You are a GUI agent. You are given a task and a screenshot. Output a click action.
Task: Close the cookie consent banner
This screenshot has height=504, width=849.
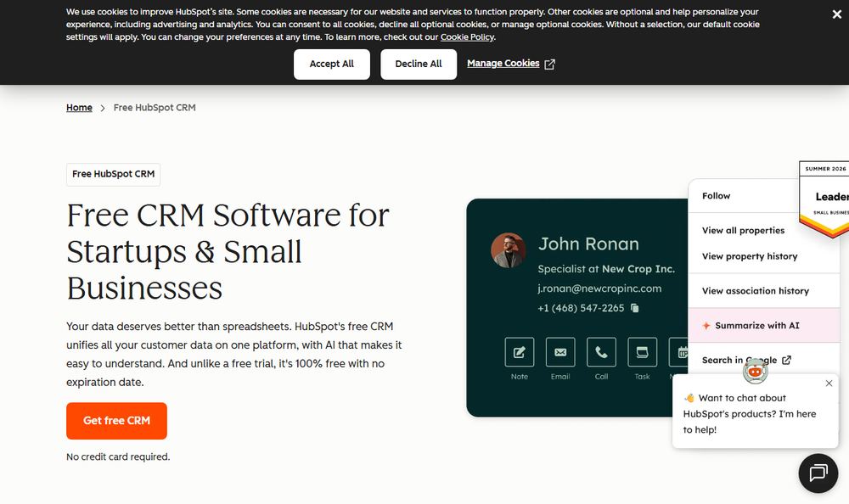836,14
